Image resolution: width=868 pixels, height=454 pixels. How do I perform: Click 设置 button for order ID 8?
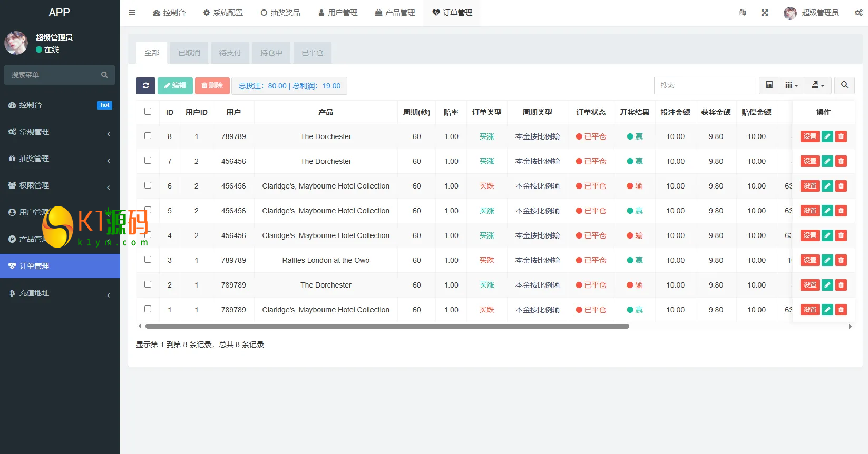pyautogui.click(x=810, y=136)
